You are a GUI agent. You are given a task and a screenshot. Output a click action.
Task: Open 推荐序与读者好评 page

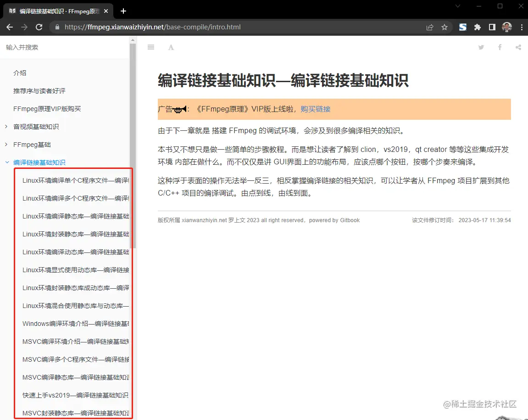point(39,91)
